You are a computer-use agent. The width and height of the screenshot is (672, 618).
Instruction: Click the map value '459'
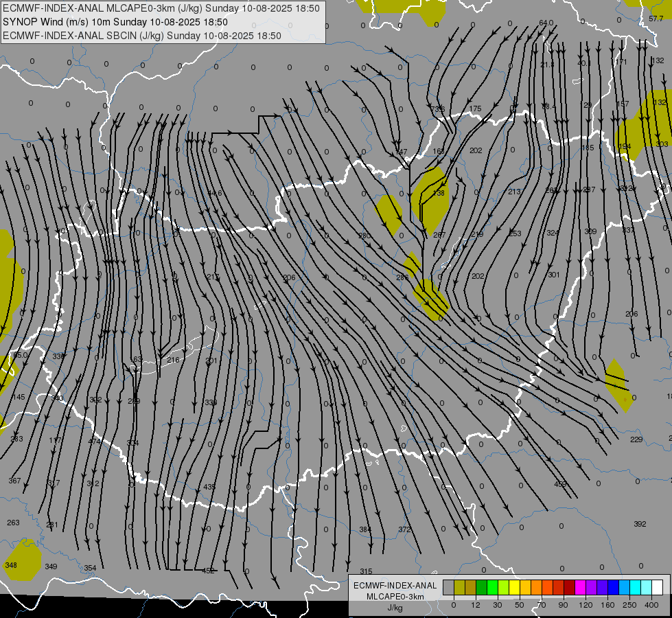[x=560, y=484]
